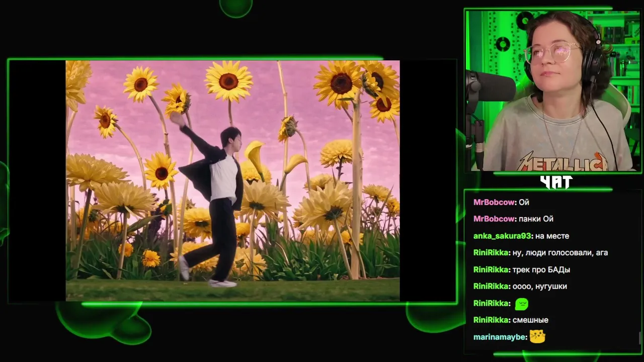This screenshot has height=362, width=644.
Task: Select the RiniRikka name beside 'смешные'
Action: 491,320
